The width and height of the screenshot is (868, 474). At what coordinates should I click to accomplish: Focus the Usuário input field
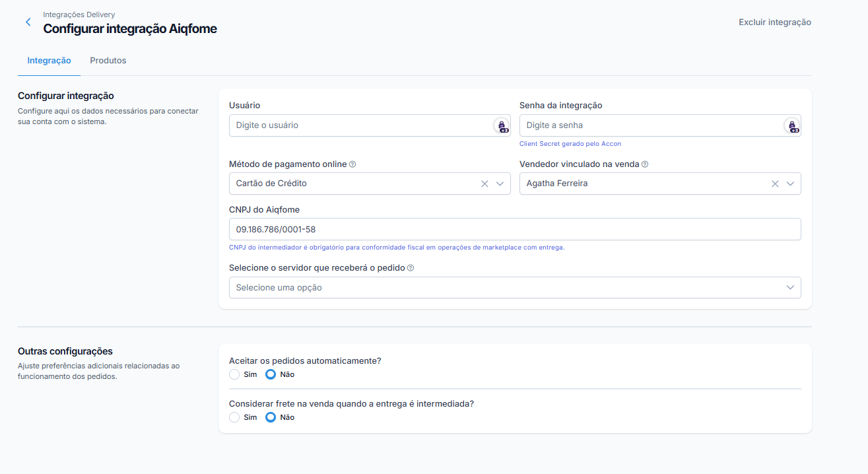coord(370,125)
